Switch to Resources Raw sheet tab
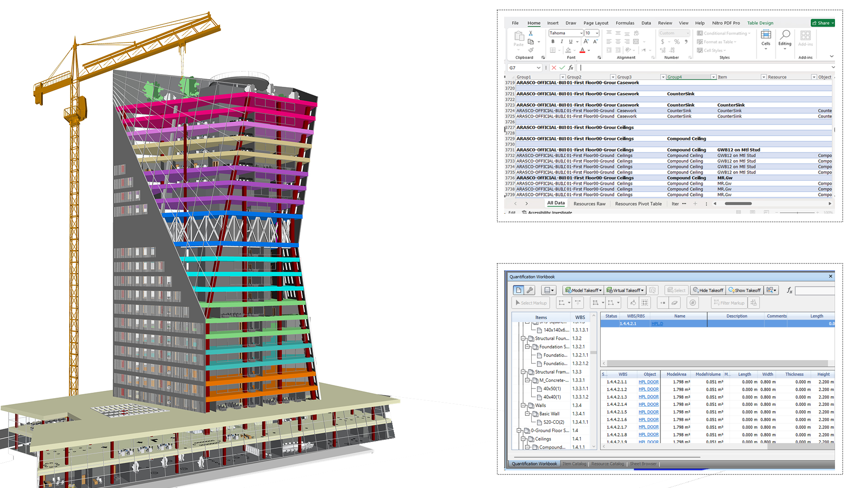868x488 pixels. coord(590,204)
